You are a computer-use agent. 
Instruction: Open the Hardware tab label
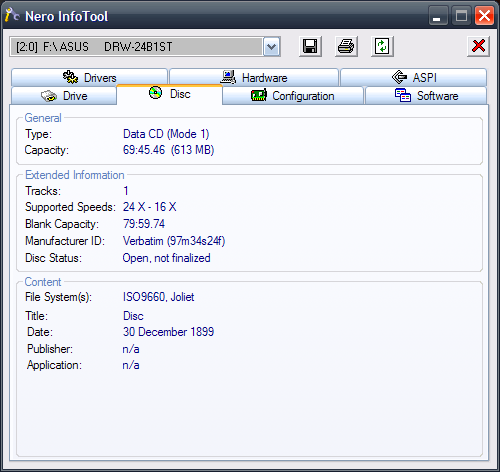pos(265,78)
